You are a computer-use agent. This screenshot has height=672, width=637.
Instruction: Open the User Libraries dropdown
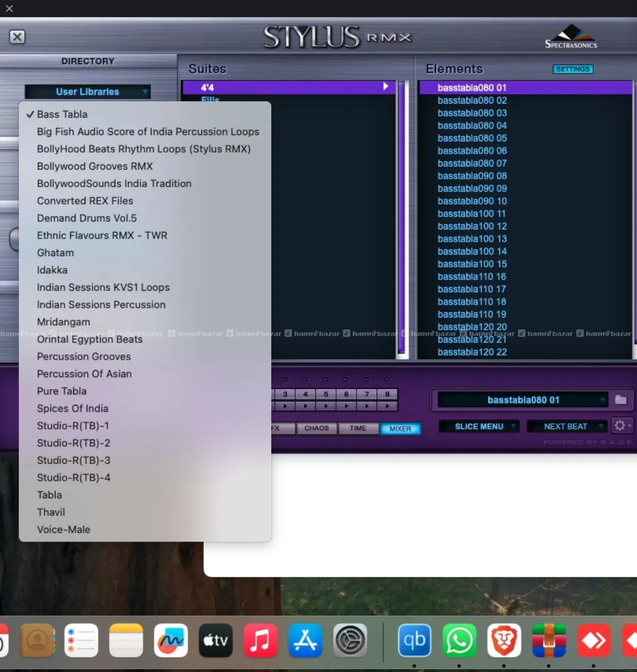[x=88, y=92]
